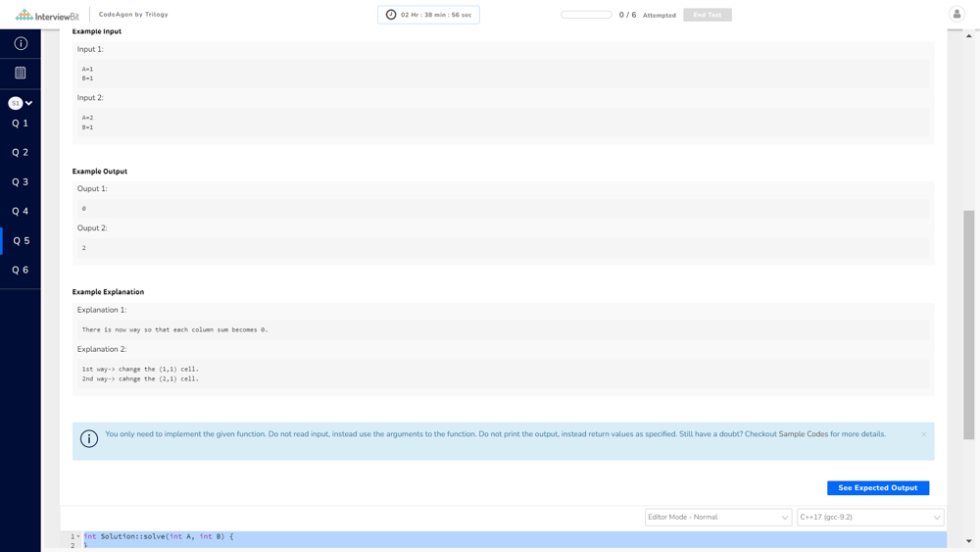Click the user profile avatar icon
The image size is (980, 552).
coord(956,14)
